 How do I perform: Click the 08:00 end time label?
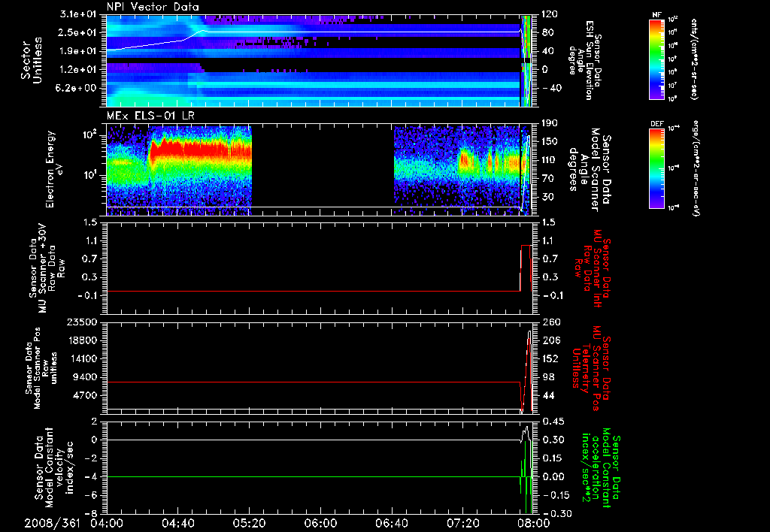click(x=532, y=522)
